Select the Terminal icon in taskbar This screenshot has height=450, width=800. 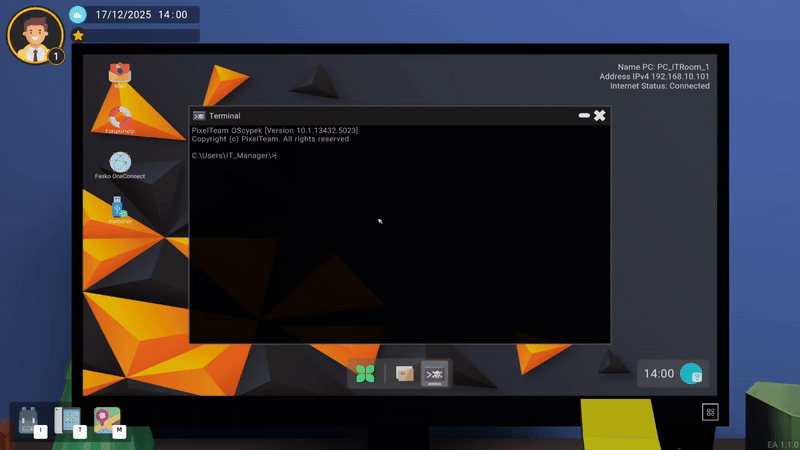[x=435, y=374]
